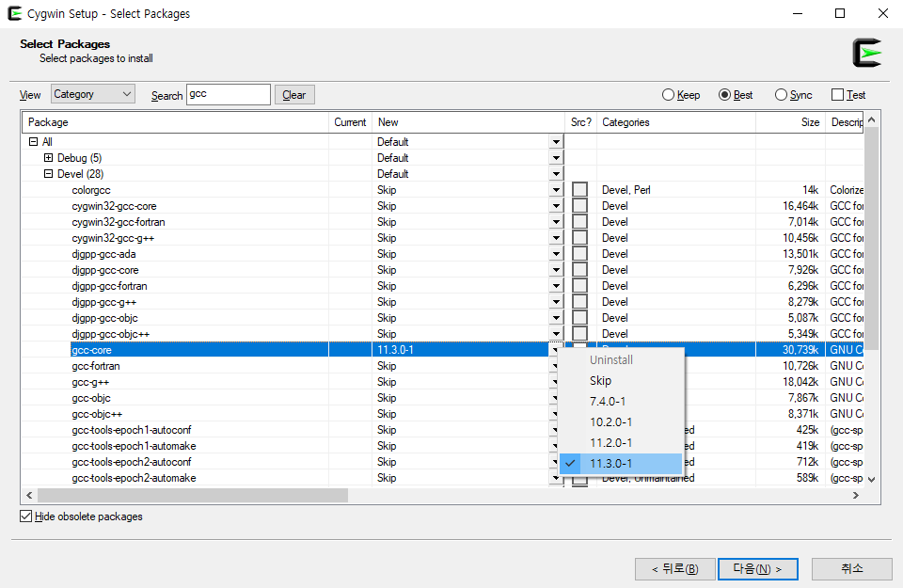Click the 취소 cancel button
The width and height of the screenshot is (903, 588).
(x=852, y=569)
